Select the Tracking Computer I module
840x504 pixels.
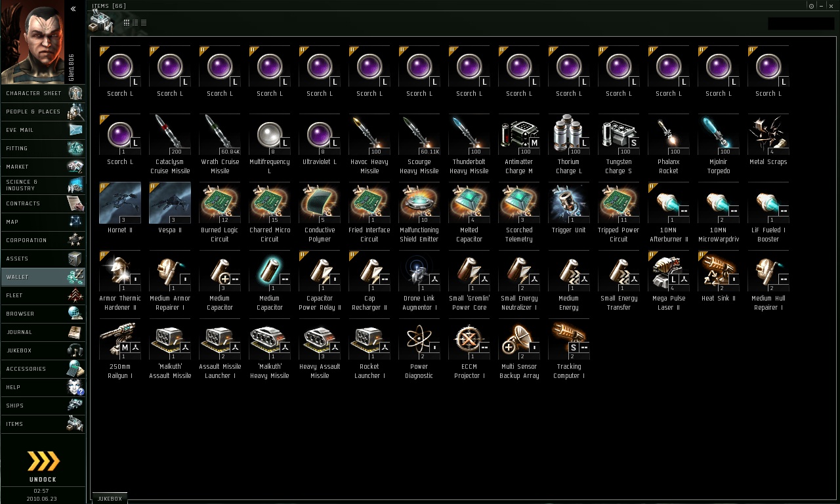pyautogui.click(x=569, y=349)
